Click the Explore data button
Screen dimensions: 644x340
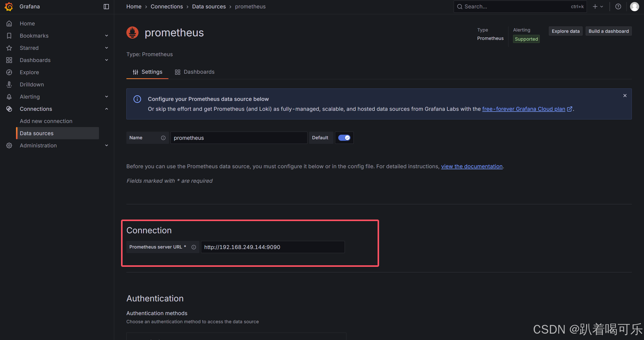point(566,31)
